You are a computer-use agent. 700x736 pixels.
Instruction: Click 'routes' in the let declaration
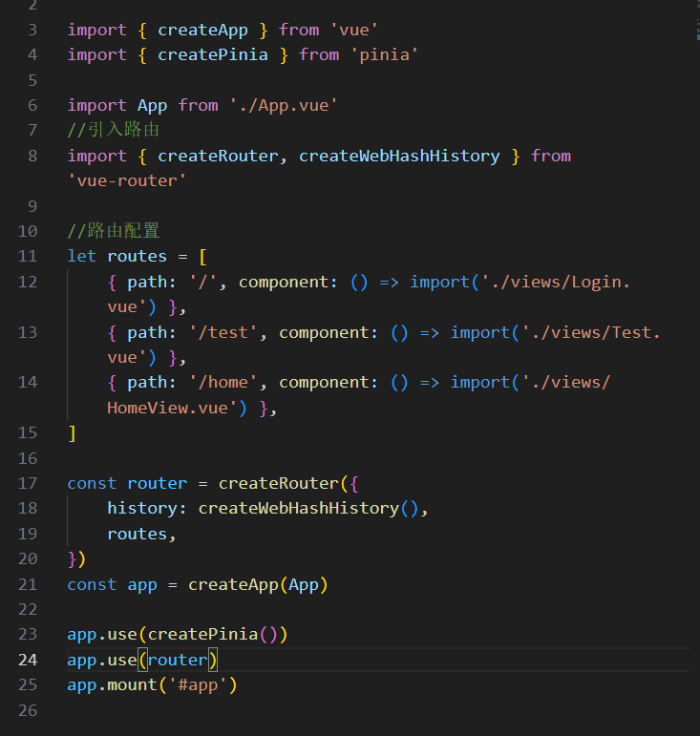click(x=138, y=256)
